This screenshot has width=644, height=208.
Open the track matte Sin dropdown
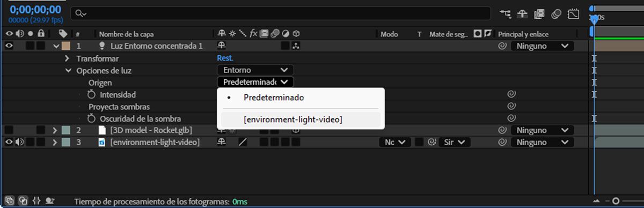[x=454, y=142]
